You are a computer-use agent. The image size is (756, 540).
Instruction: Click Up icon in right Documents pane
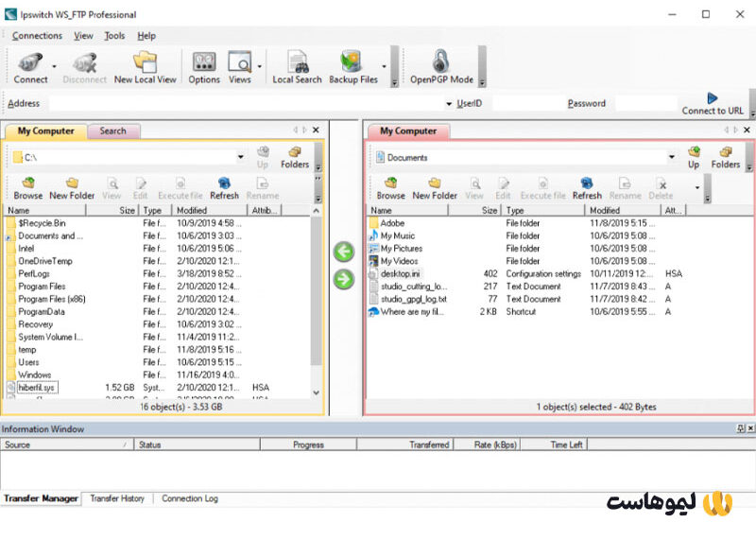(x=694, y=158)
